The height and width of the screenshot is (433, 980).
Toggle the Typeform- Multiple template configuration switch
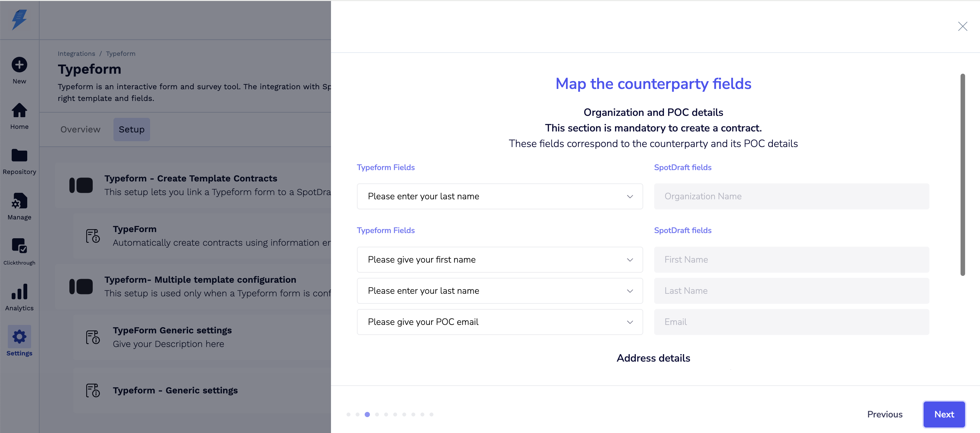tap(81, 287)
